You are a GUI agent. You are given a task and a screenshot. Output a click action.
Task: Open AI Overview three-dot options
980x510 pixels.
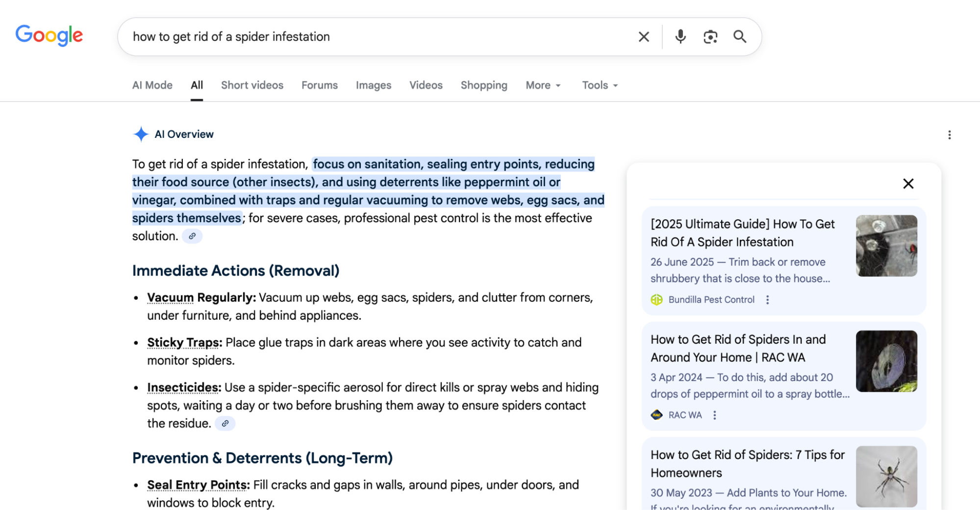pyautogui.click(x=949, y=135)
